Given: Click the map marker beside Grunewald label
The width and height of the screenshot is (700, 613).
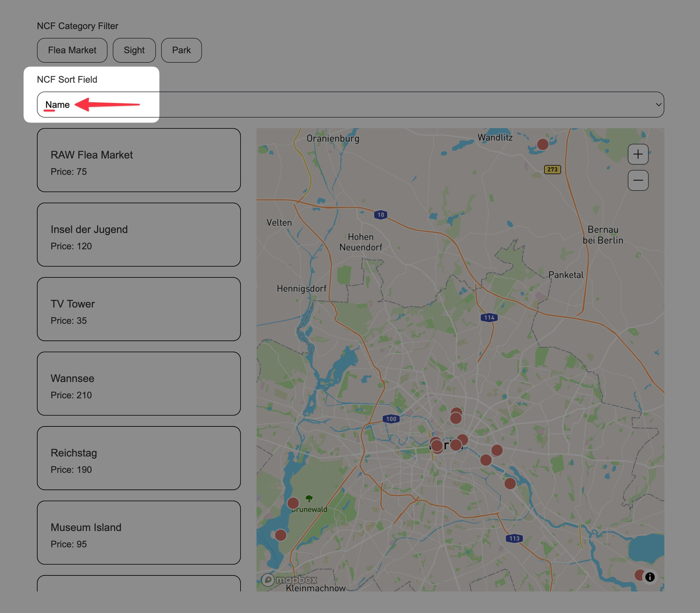Looking at the screenshot, I should 293,503.
